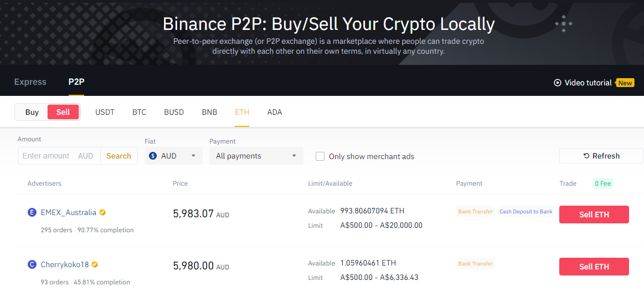644x291 pixels.
Task: Focus the Enter amount input field
Action: [47, 156]
